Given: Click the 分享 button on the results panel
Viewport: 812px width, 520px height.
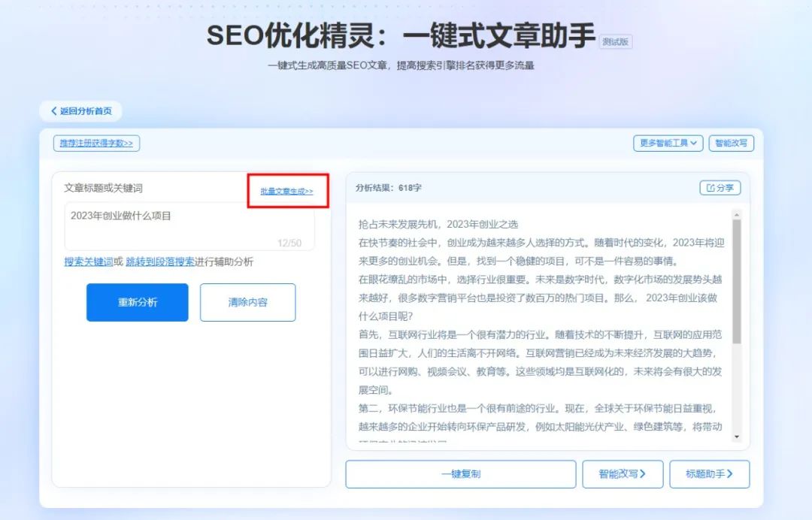Looking at the screenshot, I should tap(720, 186).
